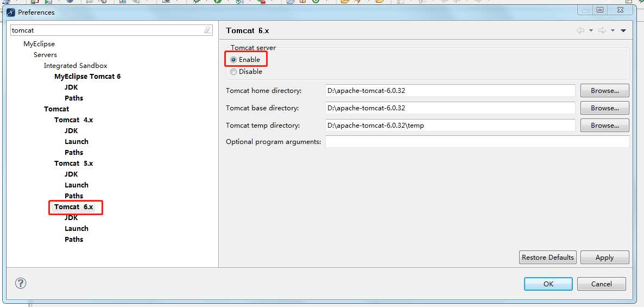Select the bold Tomcat parent node
Screen dimensions: 644x307
(56, 109)
